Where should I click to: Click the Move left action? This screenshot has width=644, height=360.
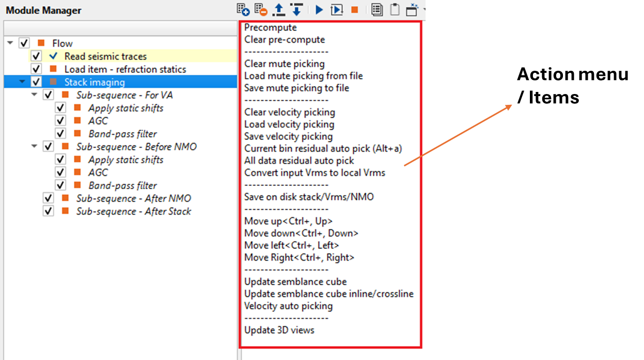click(x=292, y=245)
